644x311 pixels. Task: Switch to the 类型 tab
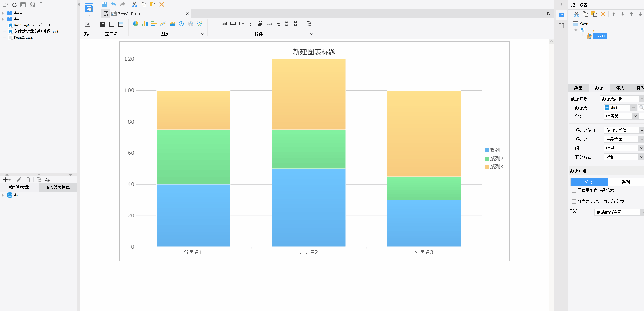pyautogui.click(x=579, y=88)
